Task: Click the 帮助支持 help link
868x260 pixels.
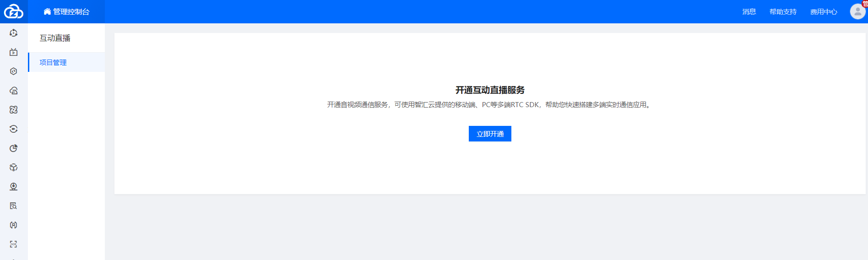Action: pyautogui.click(x=783, y=11)
